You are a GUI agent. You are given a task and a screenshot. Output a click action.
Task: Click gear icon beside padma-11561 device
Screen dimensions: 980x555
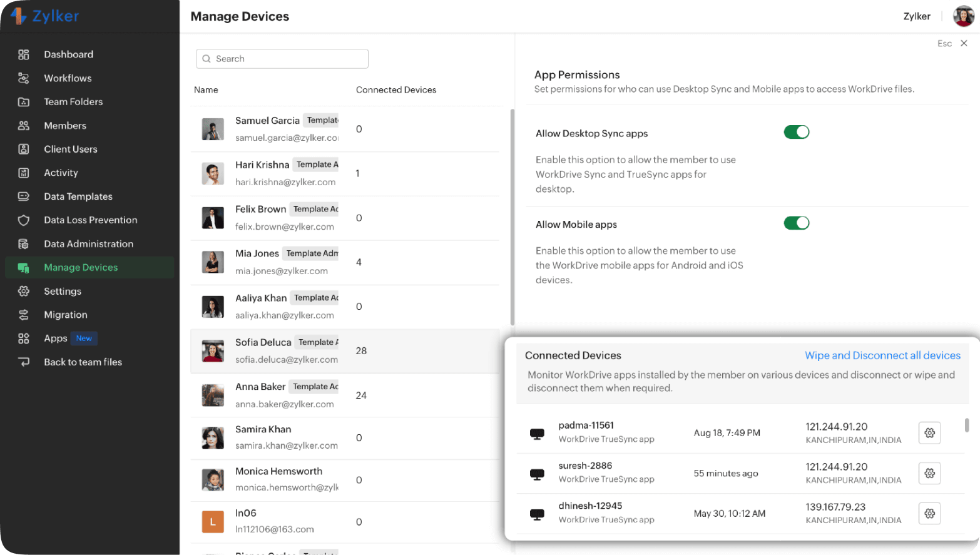point(929,432)
